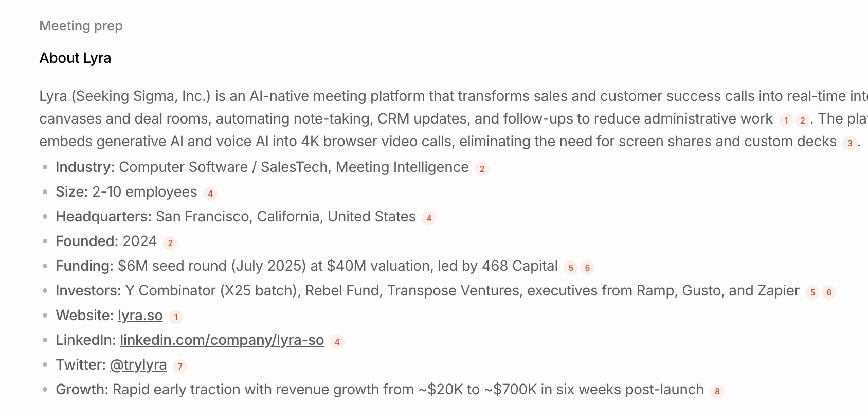Click citation 6 on Funding line
Image resolution: width=868 pixels, height=419 pixels.
tap(587, 268)
